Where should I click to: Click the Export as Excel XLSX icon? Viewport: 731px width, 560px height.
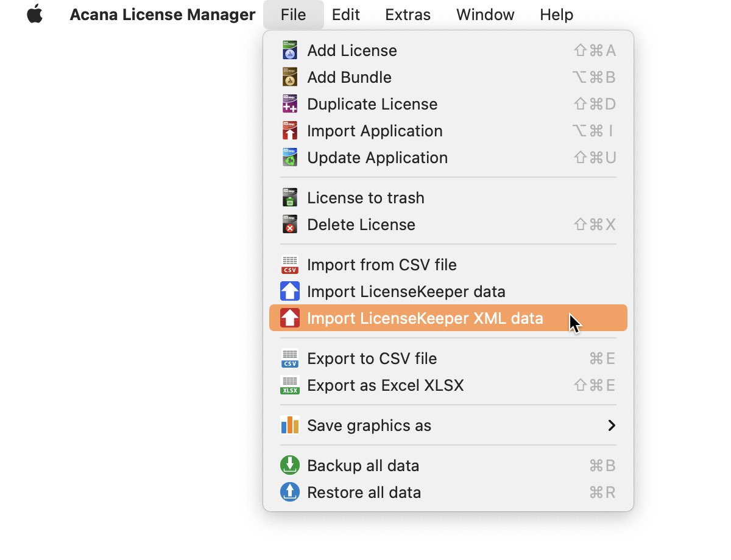(290, 385)
